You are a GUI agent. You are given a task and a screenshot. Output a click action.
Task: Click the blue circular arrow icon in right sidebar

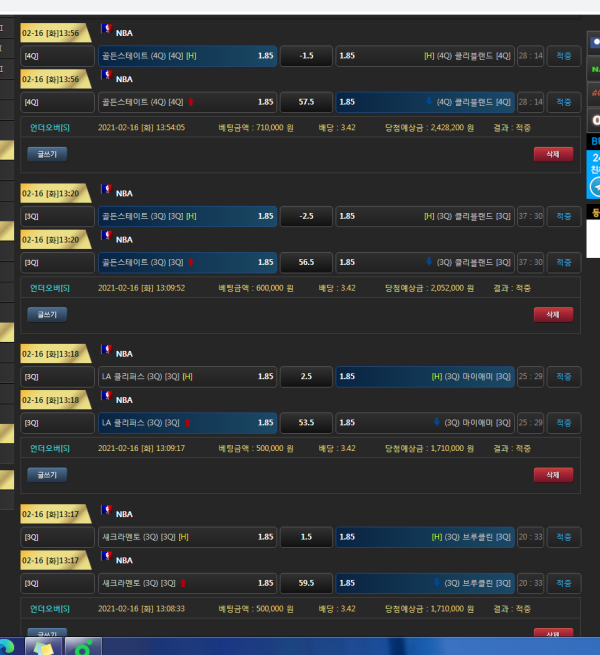[593, 186]
